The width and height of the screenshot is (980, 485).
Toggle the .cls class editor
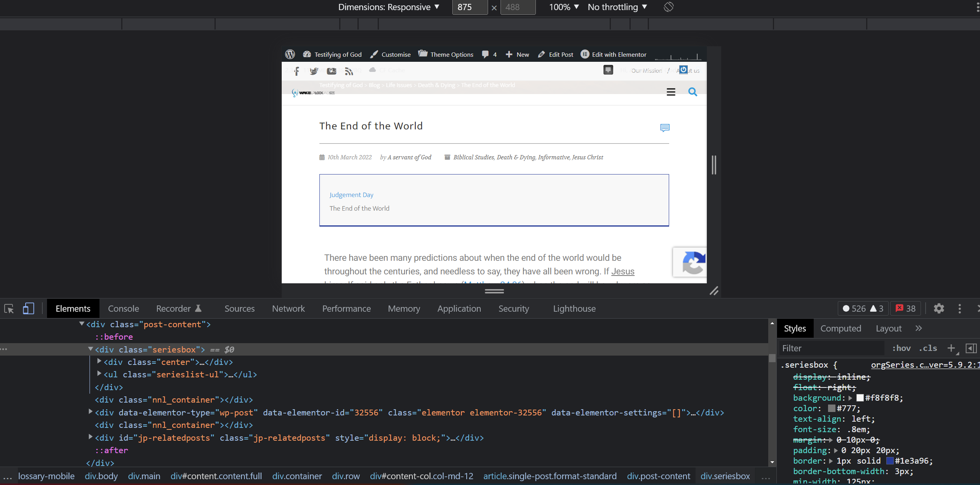[929, 348]
